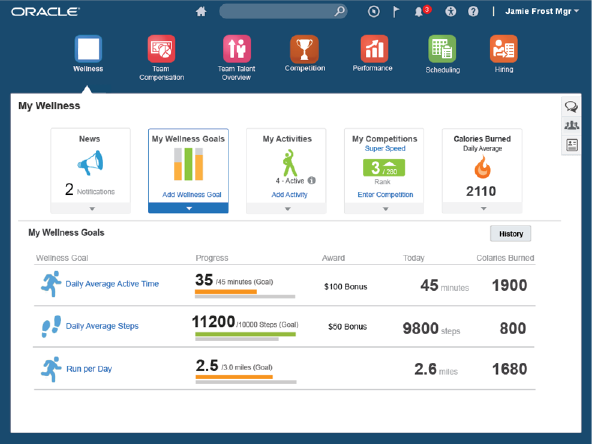The width and height of the screenshot is (592, 444).
Task: Click the Calories Burned flame icon
Action: click(x=483, y=166)
